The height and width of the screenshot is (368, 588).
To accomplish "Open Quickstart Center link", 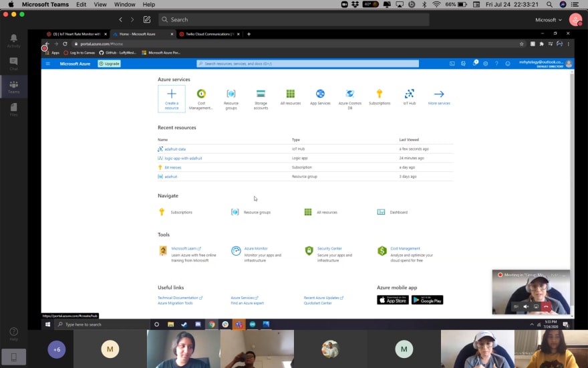I will coord(317,303).
